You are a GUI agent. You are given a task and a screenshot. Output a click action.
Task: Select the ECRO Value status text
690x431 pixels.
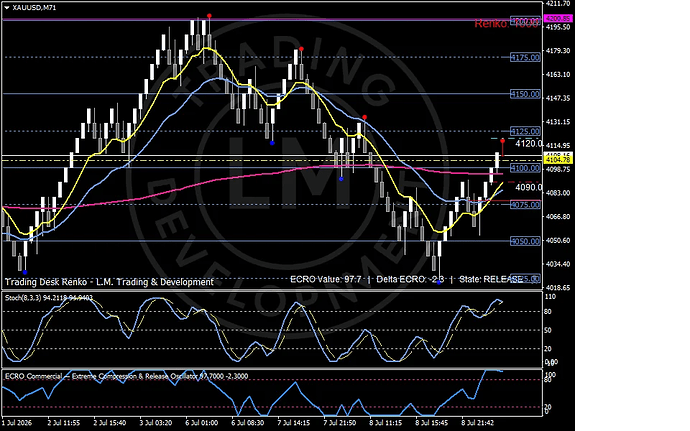326,279
